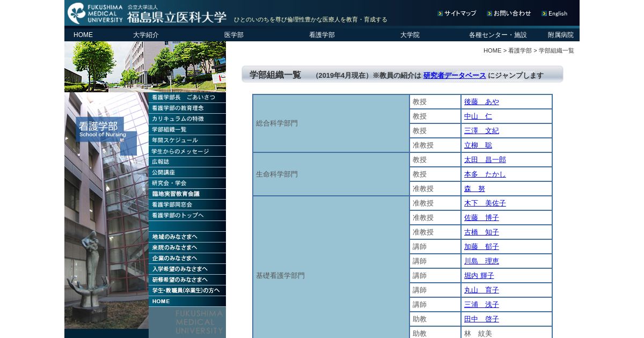Open lecturer 堀内 輝子's profile
The image size is (644, 338).
(x=479, y=276)
